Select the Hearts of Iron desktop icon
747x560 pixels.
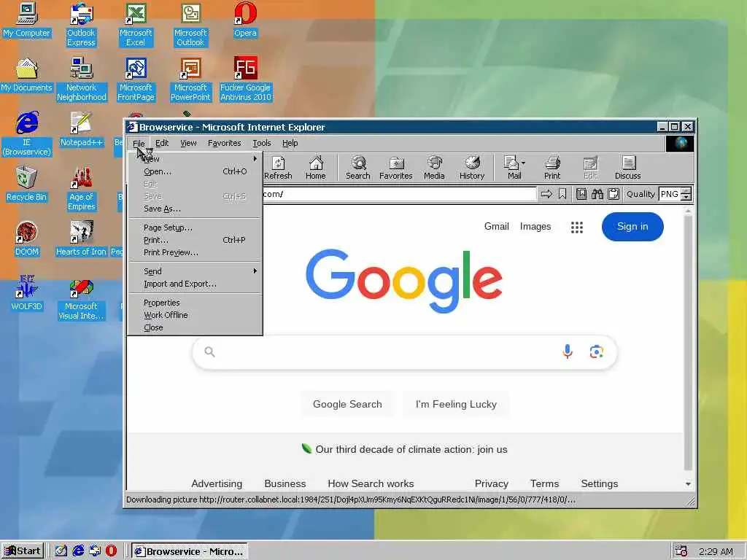(x=81, y=239)
